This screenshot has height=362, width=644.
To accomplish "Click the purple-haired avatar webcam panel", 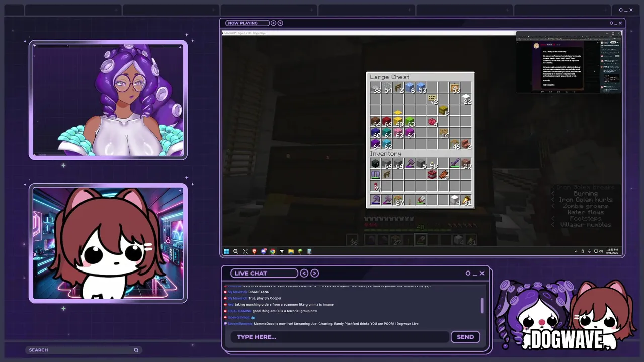I will 108,100.
